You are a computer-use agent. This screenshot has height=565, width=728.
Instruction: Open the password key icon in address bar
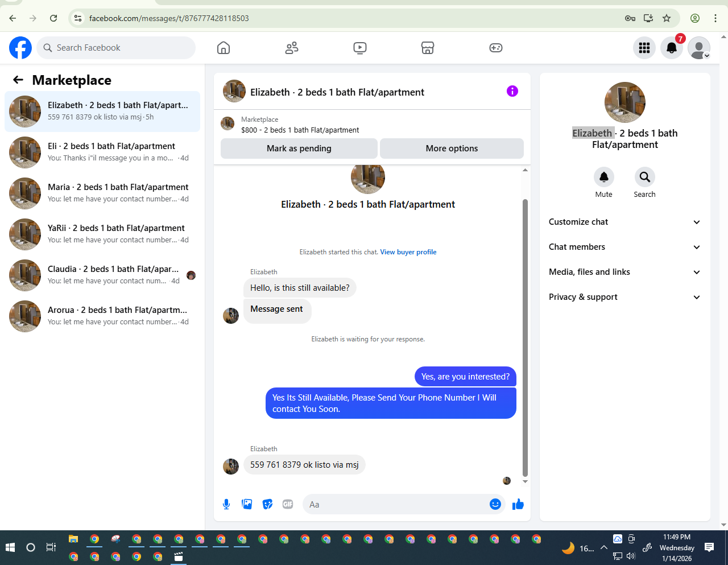(630, 18)
